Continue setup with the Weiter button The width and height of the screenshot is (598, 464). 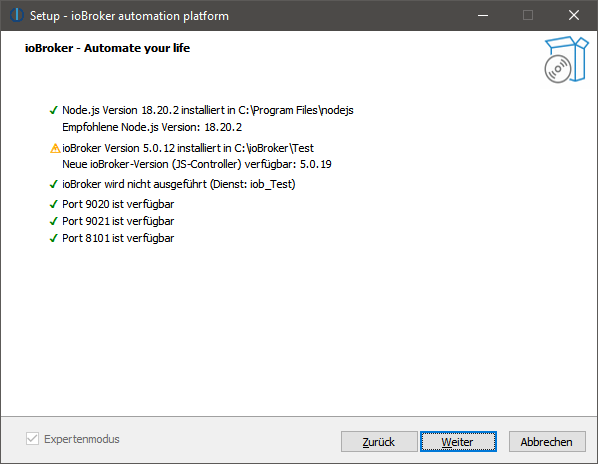tap(458, 442)
